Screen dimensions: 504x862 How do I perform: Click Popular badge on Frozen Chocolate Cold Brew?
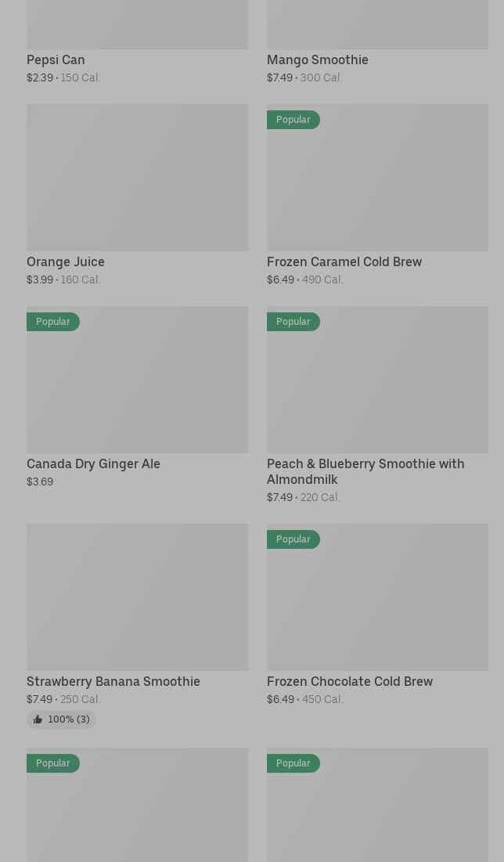[x=293, y=539]
